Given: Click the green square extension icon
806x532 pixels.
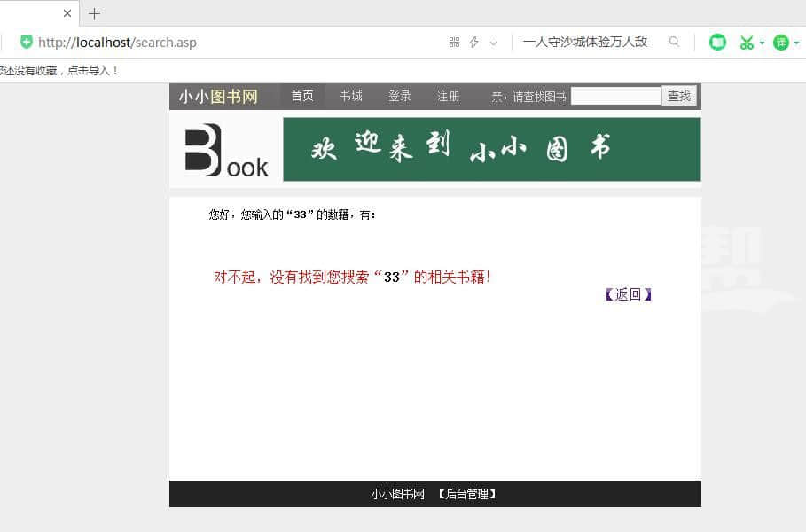Looking at the screenshot, I should pyautogui.click(x=717, y=42).
